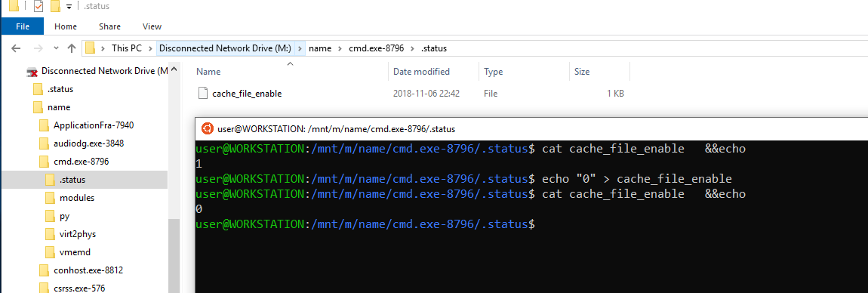This screenshot has height=293, width=868.
Task: Click the explorer title bar folder icon
Action: coord(14,7)
